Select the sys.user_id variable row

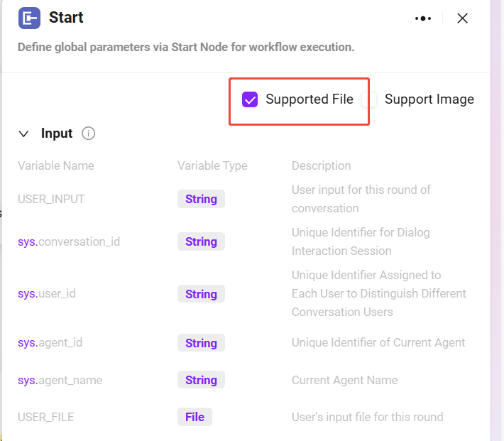pyautogui.click(x=48, y=294)
